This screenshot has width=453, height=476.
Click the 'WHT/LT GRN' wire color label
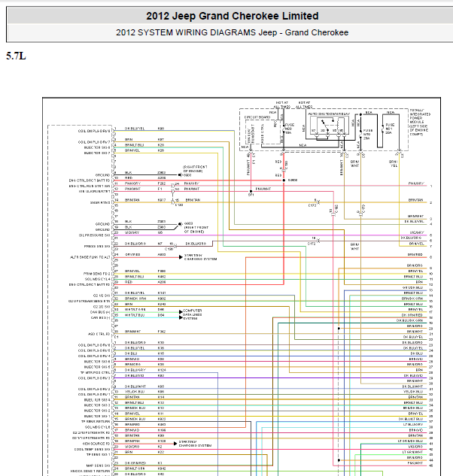[x=135, y=309]
